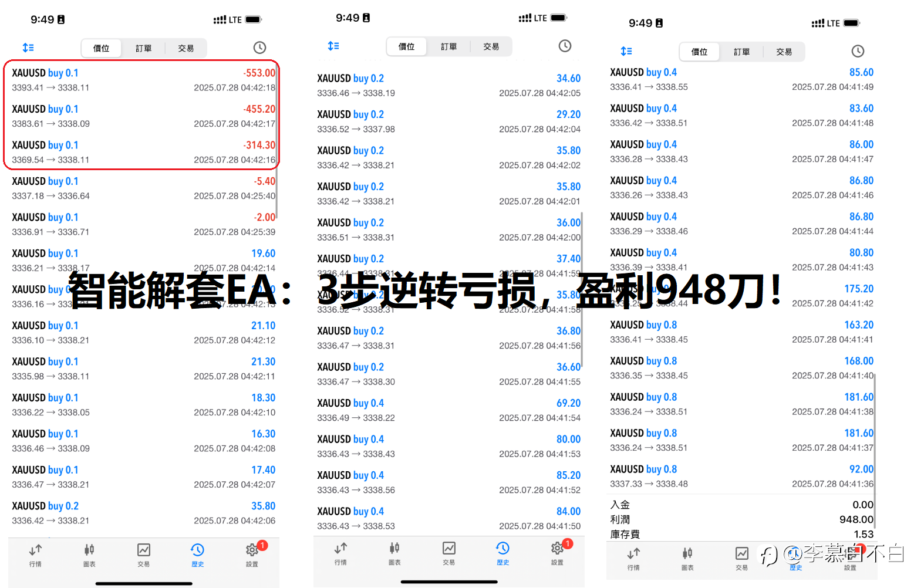914x588 pixels.
Task: Select the 21.30 profit trade at 04:42:11
Action: tap(143, 369)
